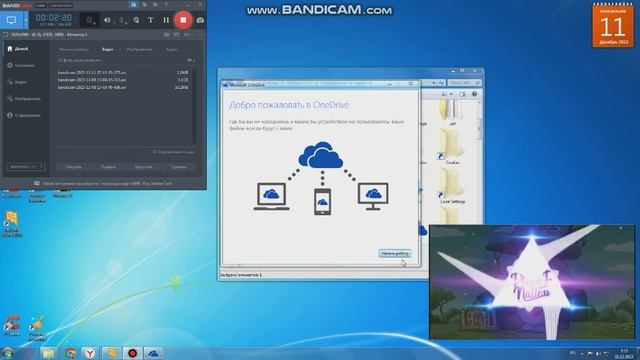This screenshot has height=360, width=640.
Task: Click laptop illustration in OneDrive dialog
Action: pyautogui.click(x=271, y=197)
